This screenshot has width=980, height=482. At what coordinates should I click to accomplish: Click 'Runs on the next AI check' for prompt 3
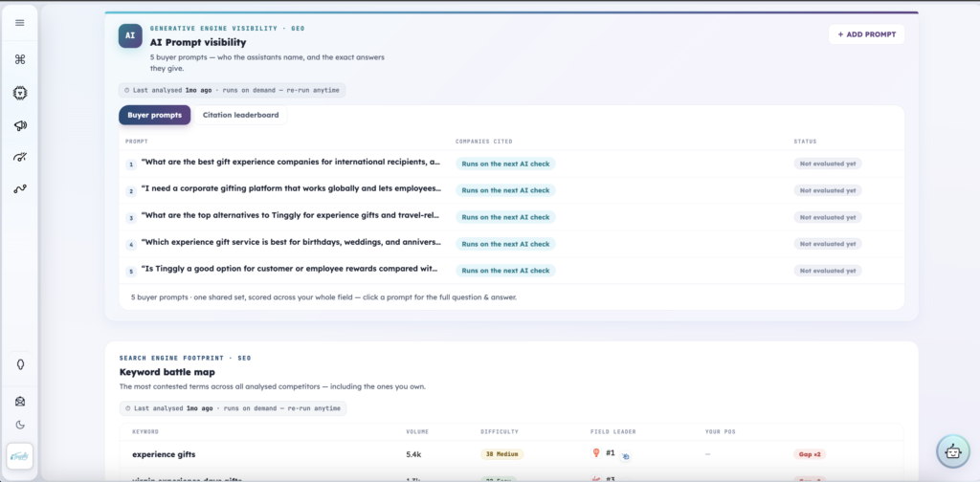click(505, 217)
